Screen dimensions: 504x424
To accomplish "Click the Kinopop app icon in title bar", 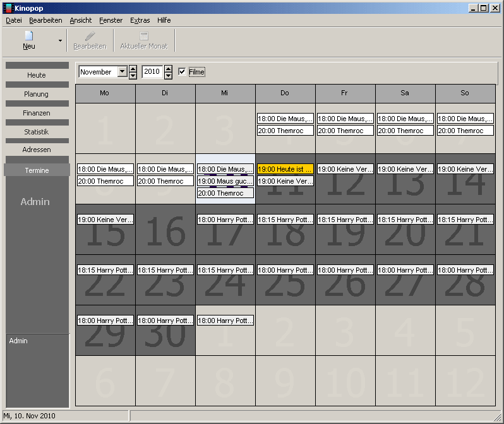I will click(x=8, y=8).
